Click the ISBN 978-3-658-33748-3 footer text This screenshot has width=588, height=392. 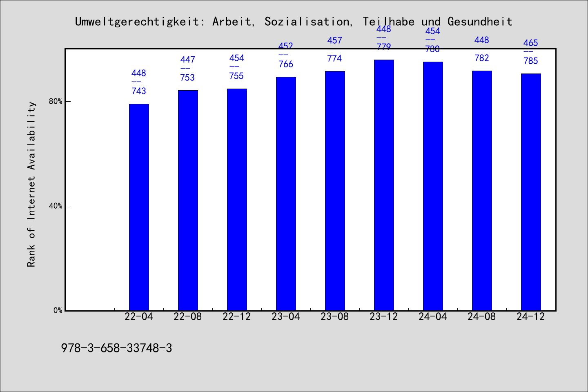pos(116,348)
